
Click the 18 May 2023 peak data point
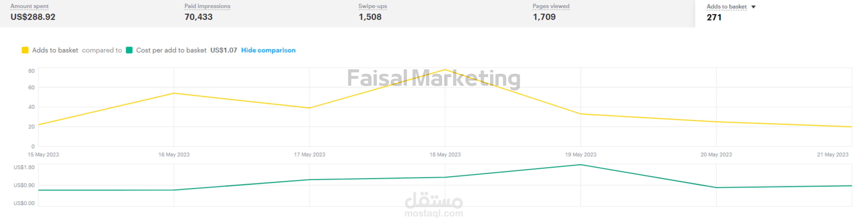coord(445,70)
